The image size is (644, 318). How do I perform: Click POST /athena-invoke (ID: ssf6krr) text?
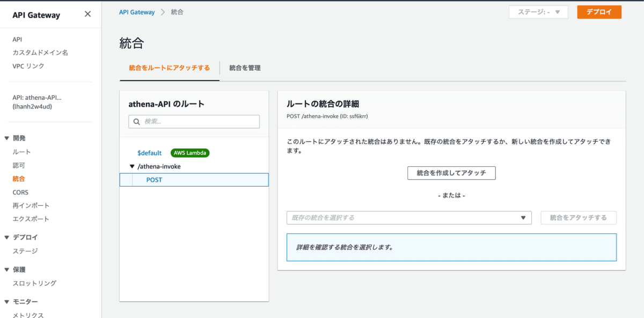[327, 116]
